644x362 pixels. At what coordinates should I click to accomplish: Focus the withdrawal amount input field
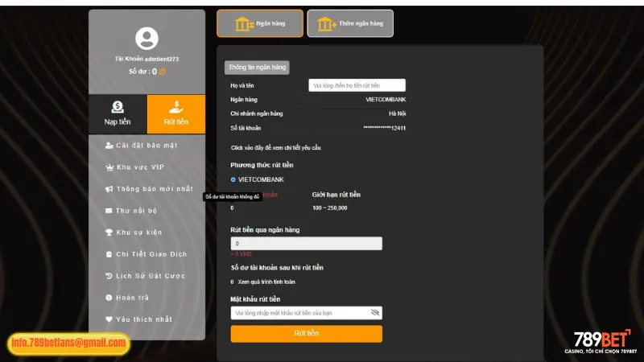tap(307, 244)
